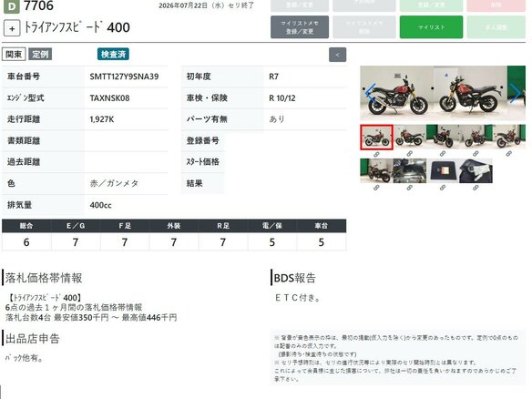Click the 書類距離 label
Viewport: 532px width, 399px height.
[x=24, y=140]
